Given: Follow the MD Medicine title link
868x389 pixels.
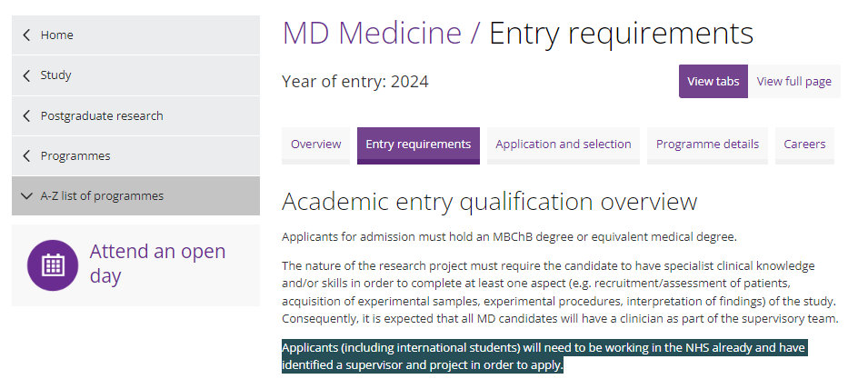Looking at the screenshot, I should coord(372,34).
